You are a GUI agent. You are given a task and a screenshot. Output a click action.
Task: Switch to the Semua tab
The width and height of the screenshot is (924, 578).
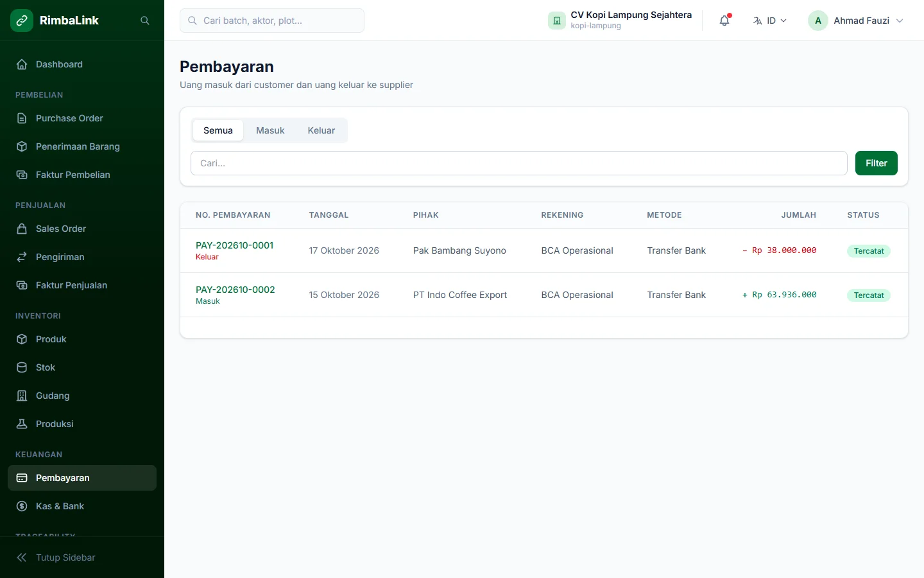pos(218,130)
